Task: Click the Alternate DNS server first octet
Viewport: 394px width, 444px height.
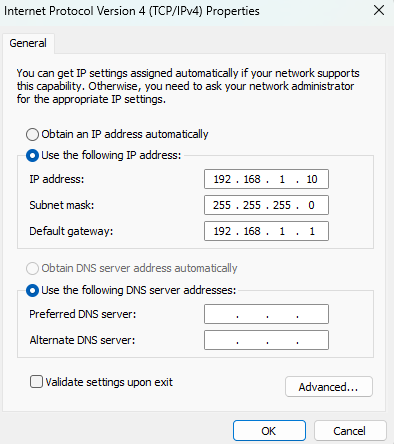Action: click(221, 340)
